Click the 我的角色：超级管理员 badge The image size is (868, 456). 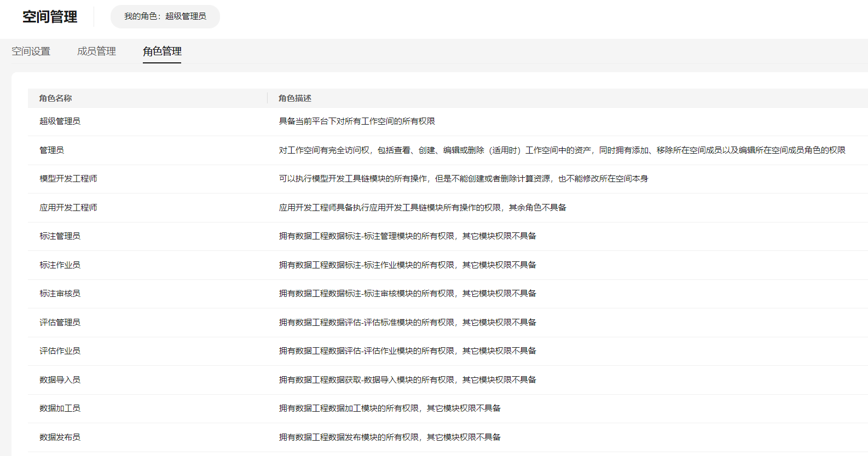point(165,16)
